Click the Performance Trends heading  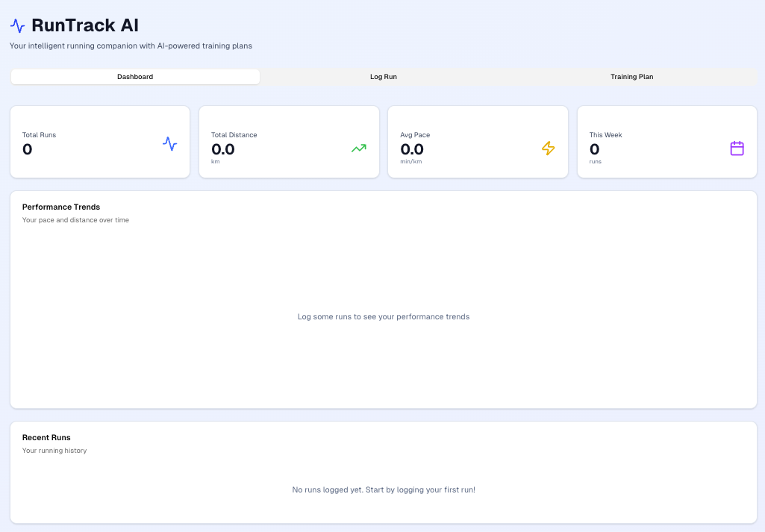click(61, 207)
